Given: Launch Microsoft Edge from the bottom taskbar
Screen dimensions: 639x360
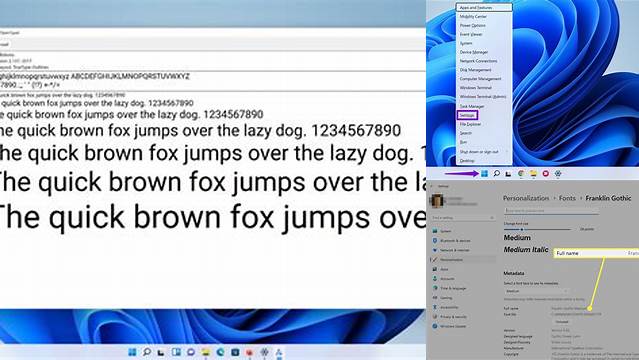Looking at the screenshot, I should [x=220, y=352].
